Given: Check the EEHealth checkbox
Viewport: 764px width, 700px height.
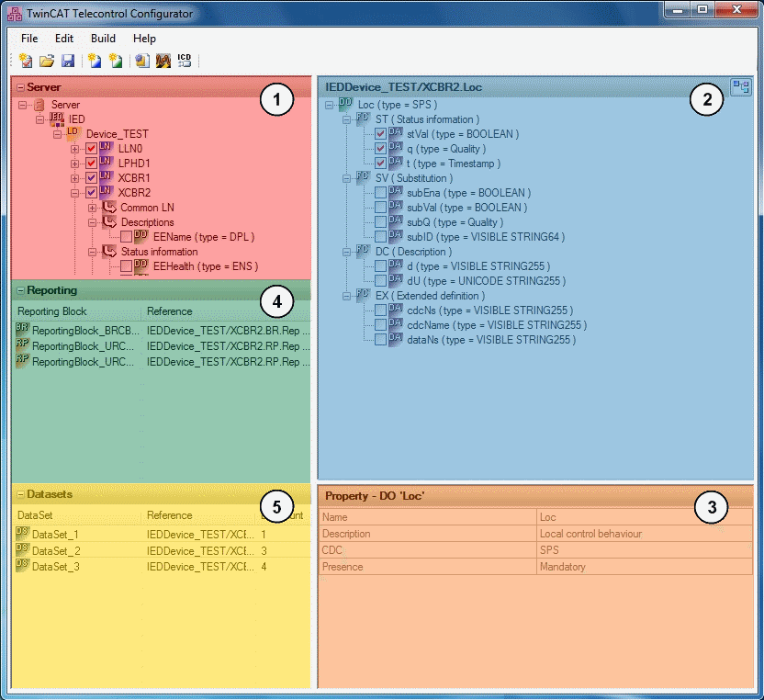Looking at the screenshot, I should click(126, 266).
